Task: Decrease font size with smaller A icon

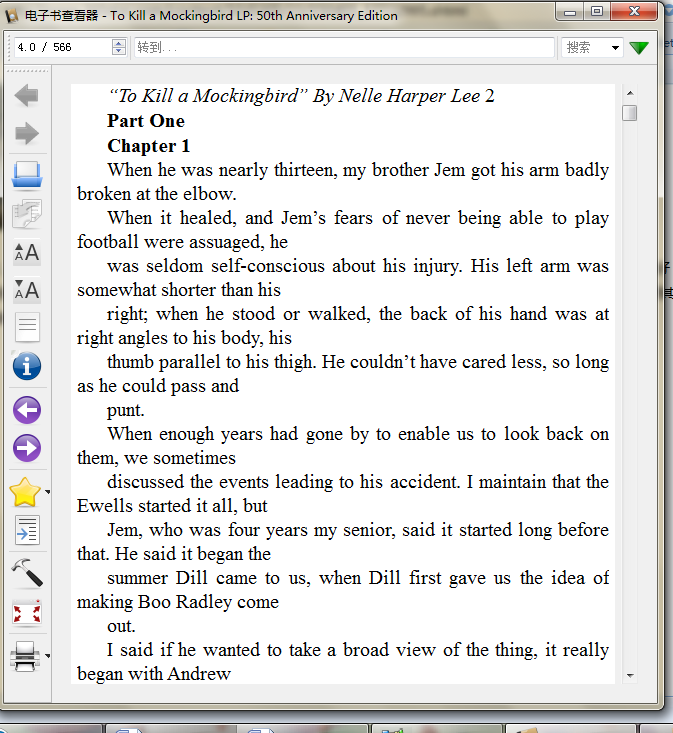Action: pyautogui.click(x=27, y=290)
